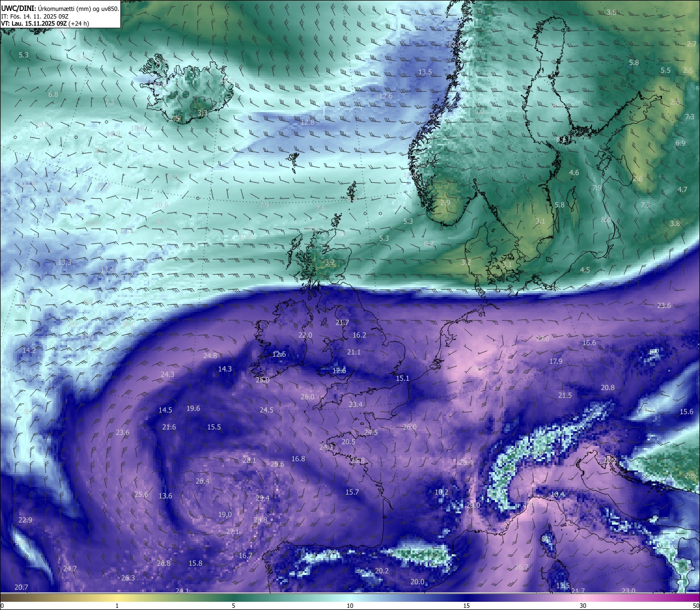Viewport: 700px width, 610px height.
Task: Click the title text 'UWC/DINI: Úrkomumætti (mm) og uv850.'
Action: (x=60, y=8)
